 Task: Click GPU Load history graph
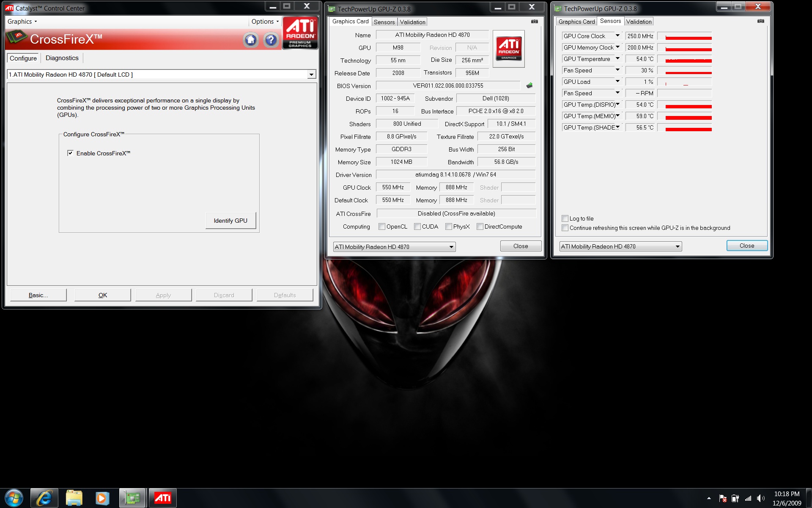685,82
